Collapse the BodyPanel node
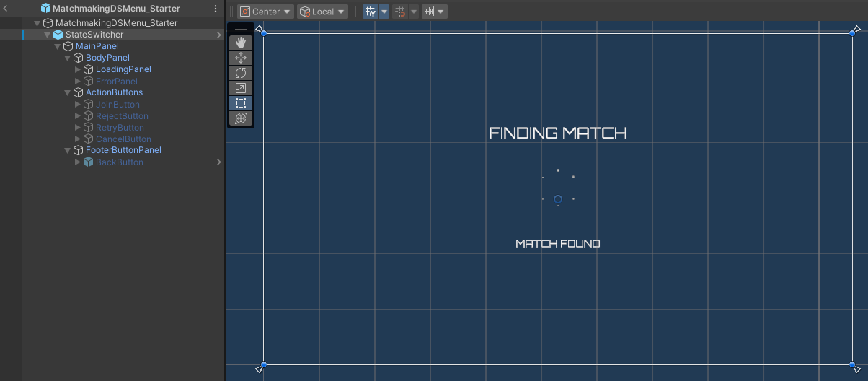Viewport: 868px width, 381px height. point(68,58)
